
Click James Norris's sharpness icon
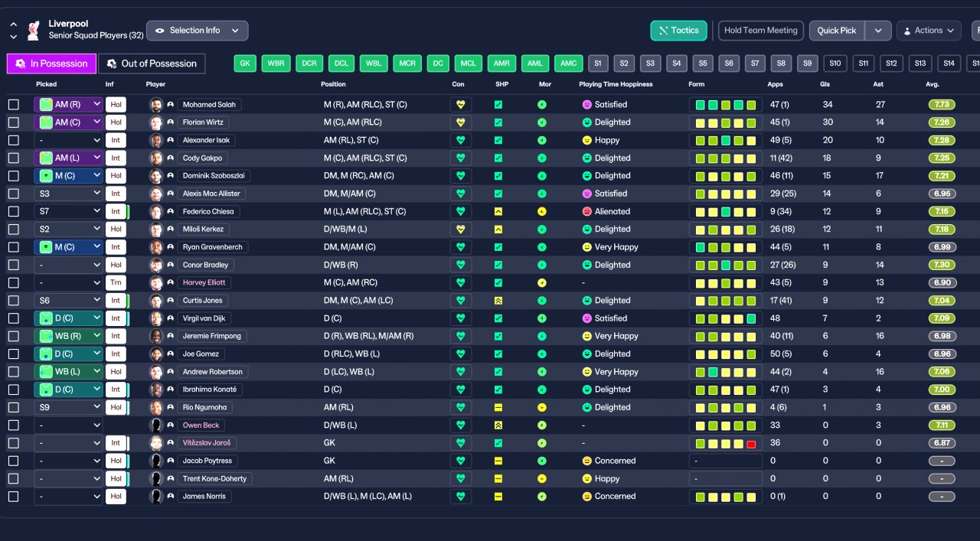[x=498, y=496]
